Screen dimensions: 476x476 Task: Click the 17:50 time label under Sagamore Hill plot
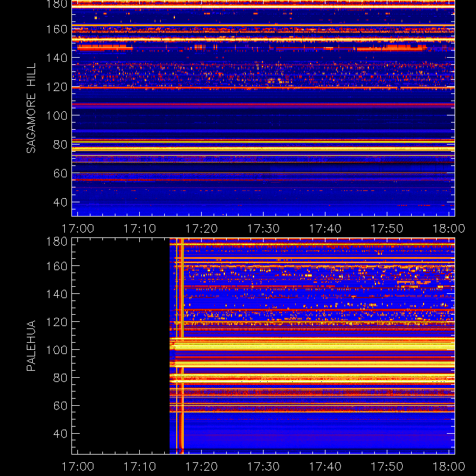[x=387, y=228]
